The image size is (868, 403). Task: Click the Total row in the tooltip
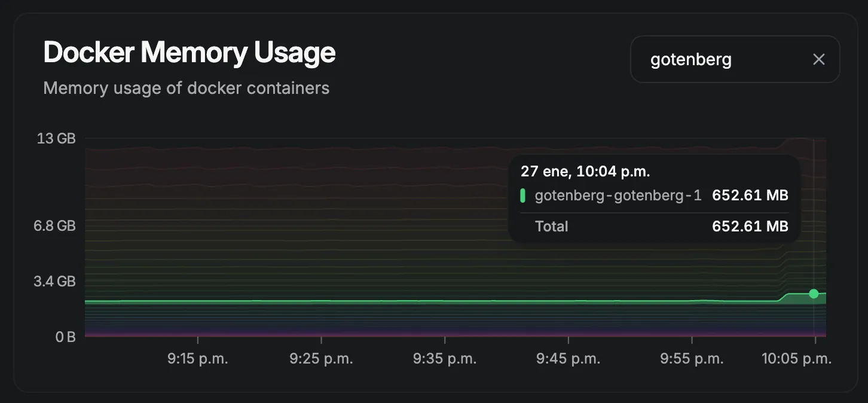655,227
